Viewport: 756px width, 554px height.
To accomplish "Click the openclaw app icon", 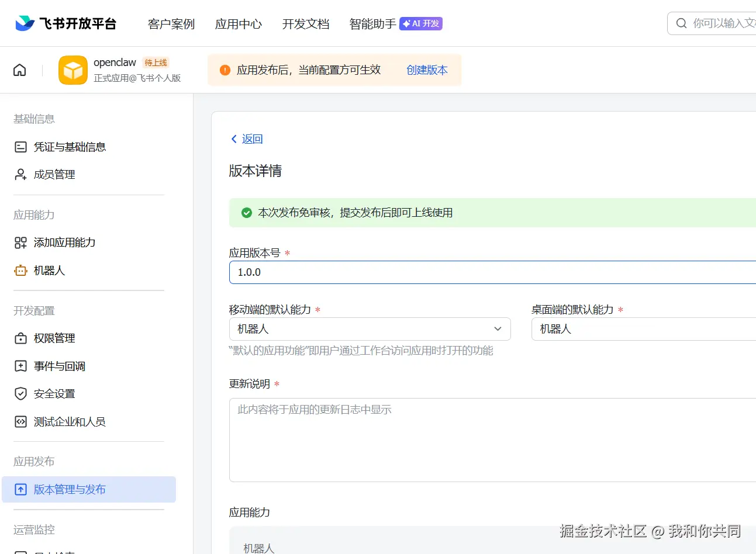I will click(73, 70).
